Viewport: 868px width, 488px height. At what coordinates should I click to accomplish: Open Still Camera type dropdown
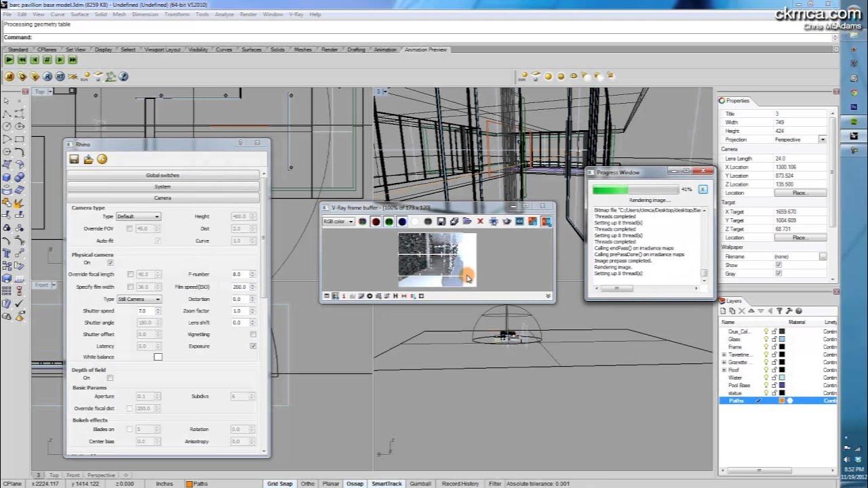(138, 299)
